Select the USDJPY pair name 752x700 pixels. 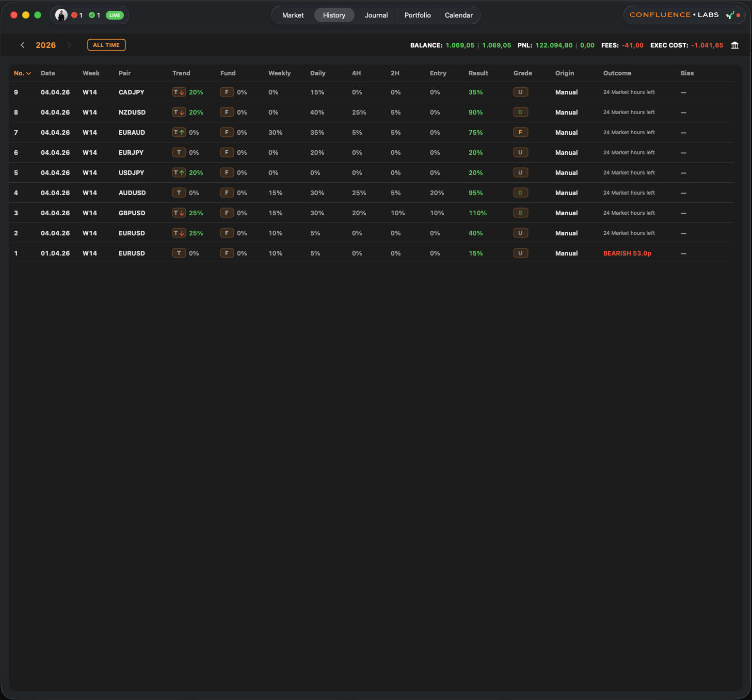[x=132, y=173]
